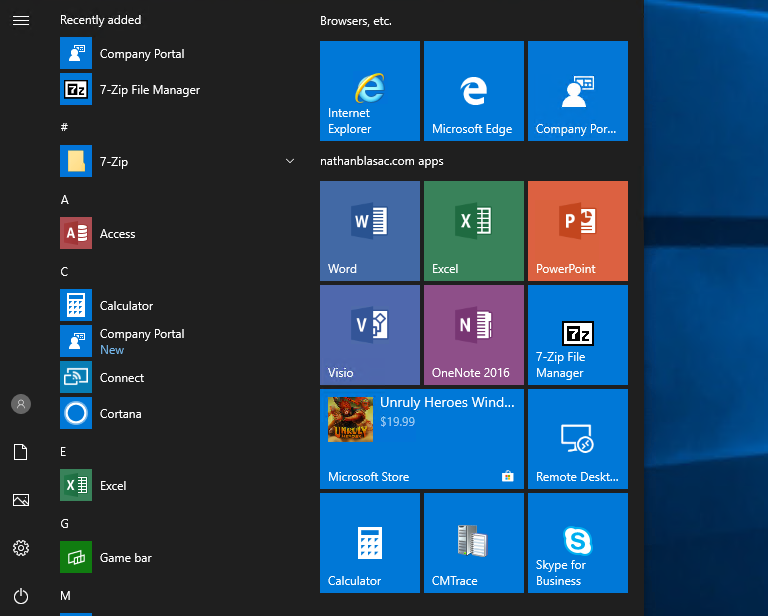The width and height of the screenshot is (768, 616).
Task: Open the Unruly Heroes Microsoft Store tile
Action: click(421, 439)
